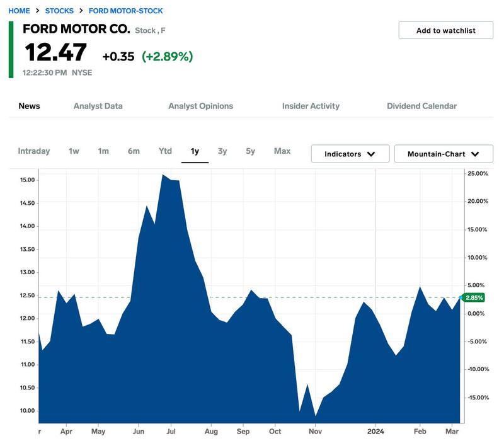Select the 5y chart range
The width and height of the screenshot is (504, 448).
[x=250, y=151]
